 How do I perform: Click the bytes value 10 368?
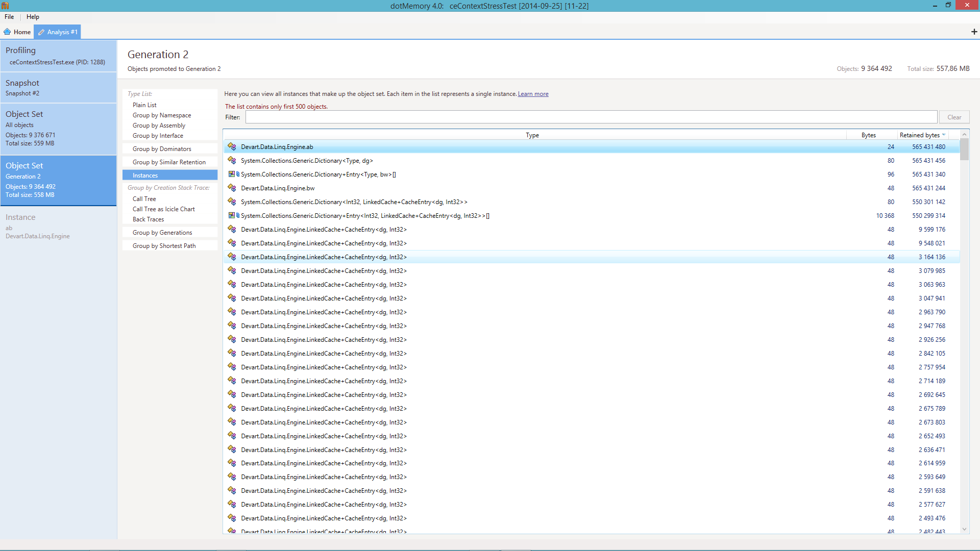pos(885,216)
